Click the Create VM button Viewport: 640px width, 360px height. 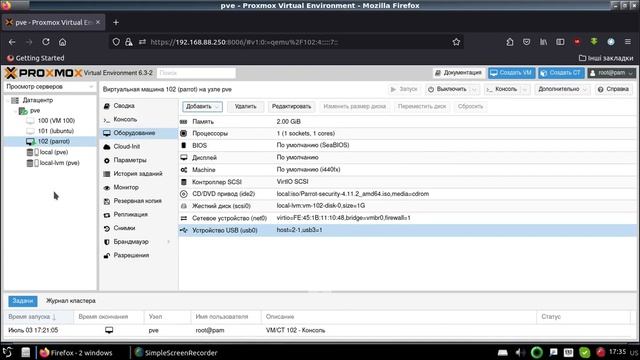511,73
